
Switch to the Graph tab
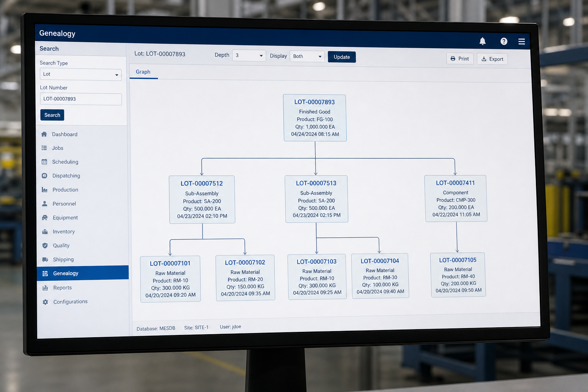pos(143,72)
